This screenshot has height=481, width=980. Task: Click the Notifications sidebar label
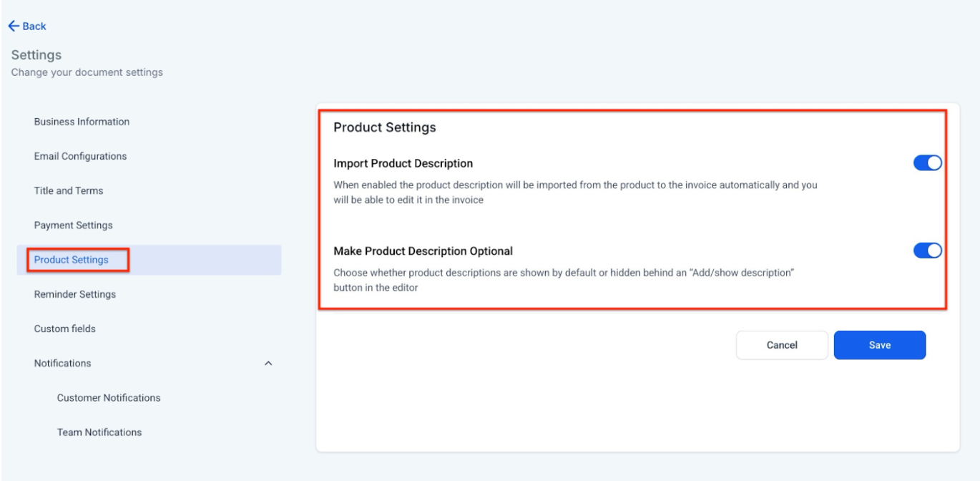[x=63, y=364]
